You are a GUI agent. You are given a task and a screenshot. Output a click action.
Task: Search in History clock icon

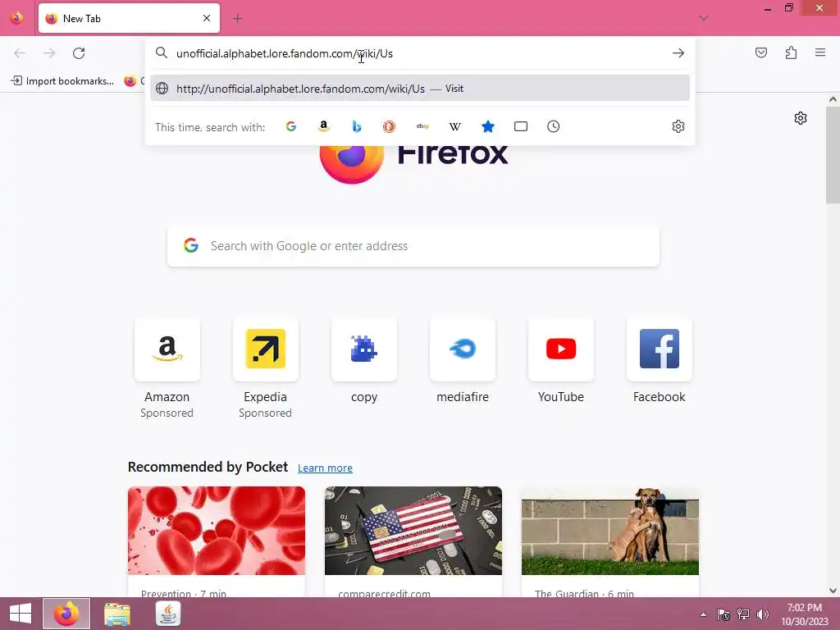coord(554,126)
